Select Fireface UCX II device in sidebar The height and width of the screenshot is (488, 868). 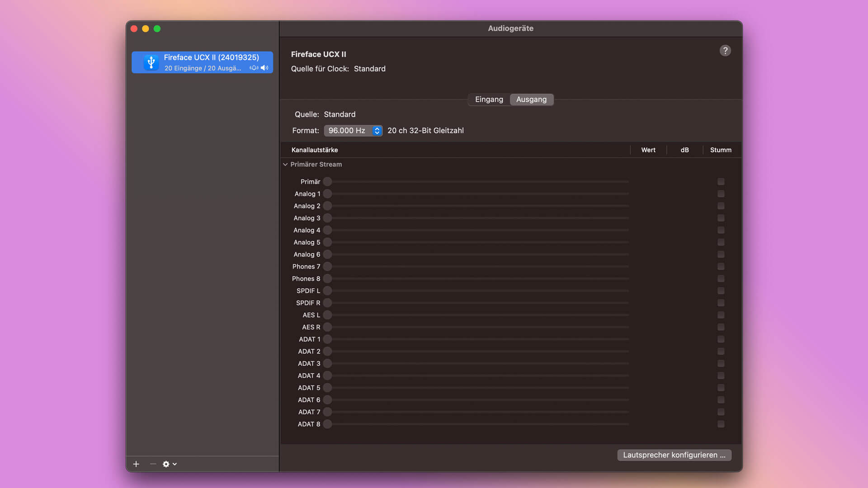[x=202, y=62]
